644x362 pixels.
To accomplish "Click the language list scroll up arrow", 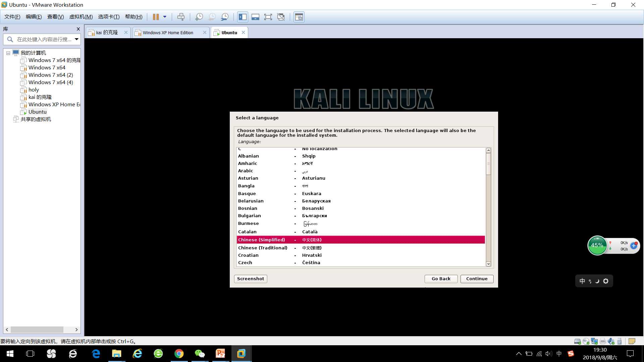I will 488,150.
